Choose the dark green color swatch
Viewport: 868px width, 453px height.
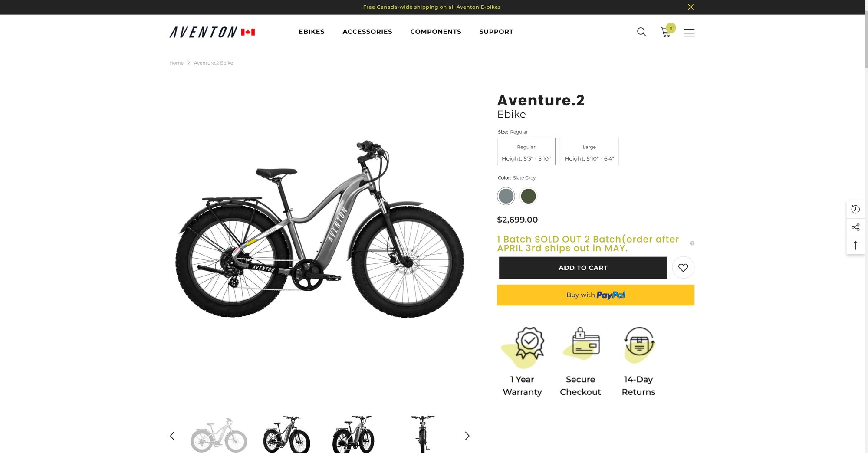[528, 196]
